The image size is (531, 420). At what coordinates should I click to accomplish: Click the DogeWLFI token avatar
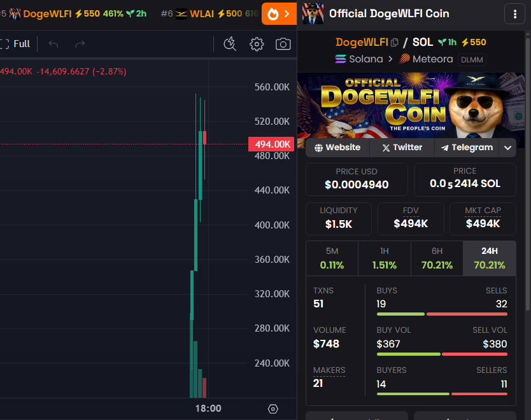(x=313, y=14)
